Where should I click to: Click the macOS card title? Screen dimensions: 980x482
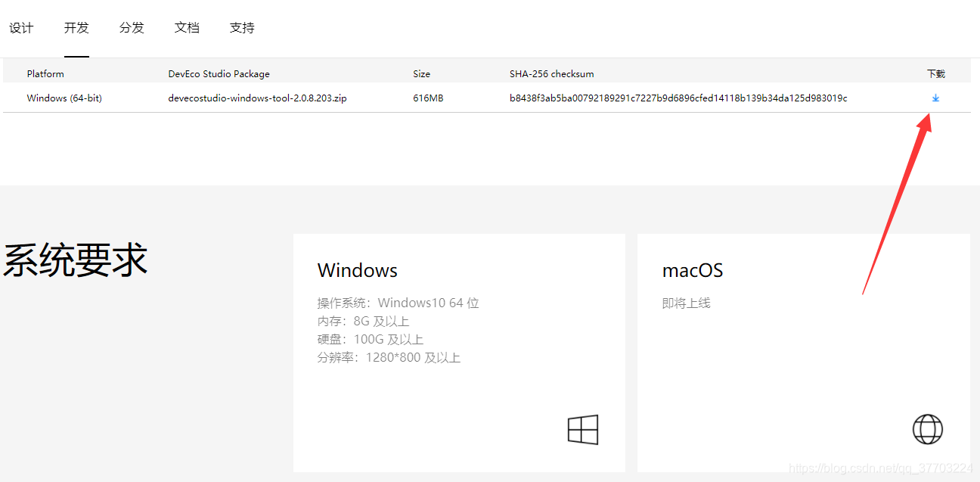tap(693, 270)
